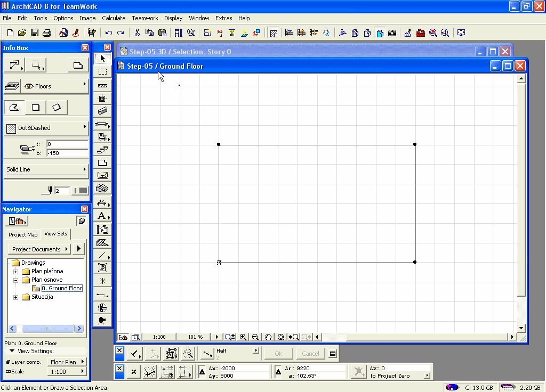Click the Magic Wand icon in the control box
The height and width of the screenshot is (392, 546).
(x=188, y=354)
